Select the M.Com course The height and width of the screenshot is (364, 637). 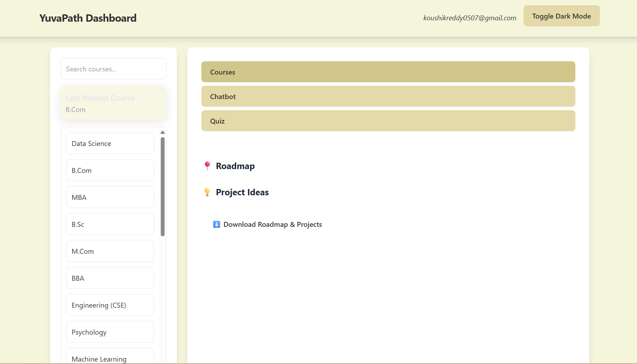point(110,251)
